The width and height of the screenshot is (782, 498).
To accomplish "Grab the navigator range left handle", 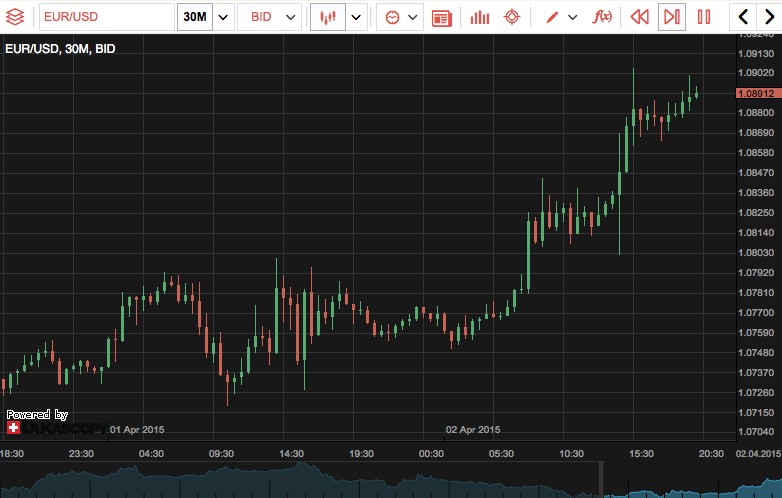I will 601,480.
